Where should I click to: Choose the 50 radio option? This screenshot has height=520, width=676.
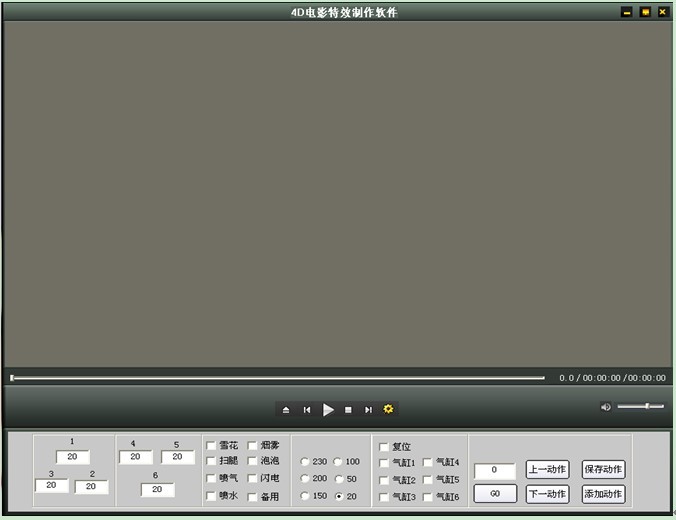[x=338, y=479]
